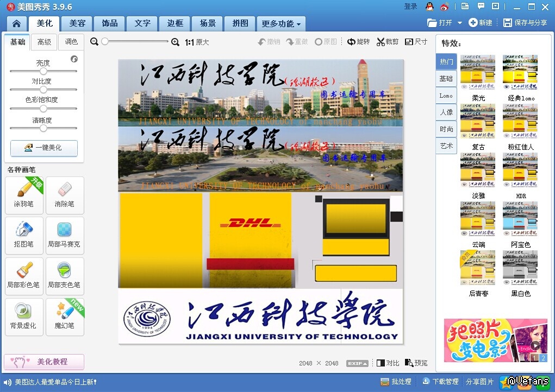
Task: Click the 新建 new image button
Action: point(481,23)
